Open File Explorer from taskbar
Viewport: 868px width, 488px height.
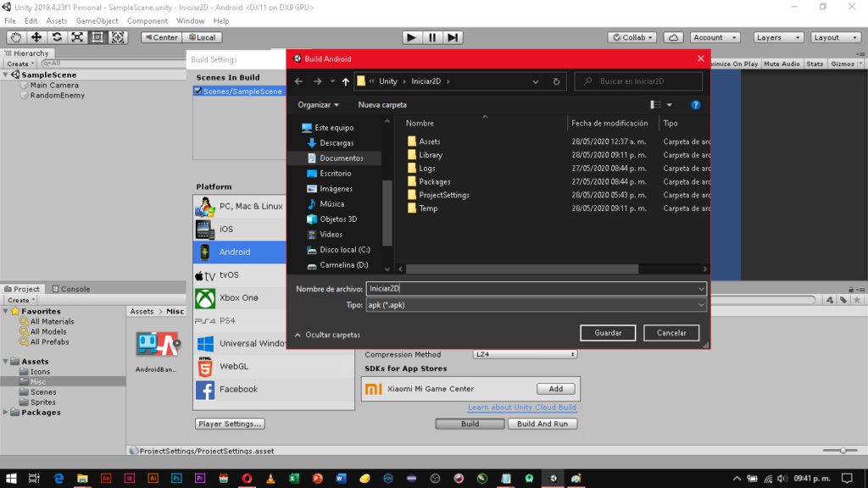(x=82, y=478)
